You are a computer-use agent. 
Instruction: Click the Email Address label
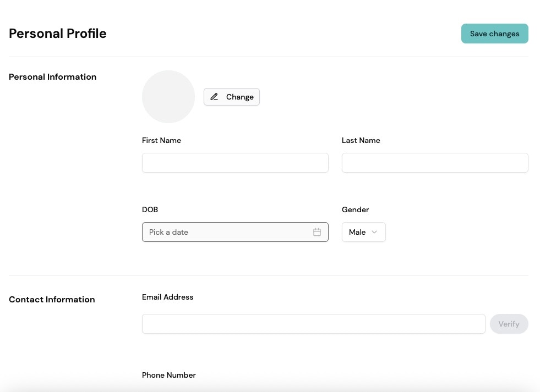pyautogui.click(x=167, y=297)
